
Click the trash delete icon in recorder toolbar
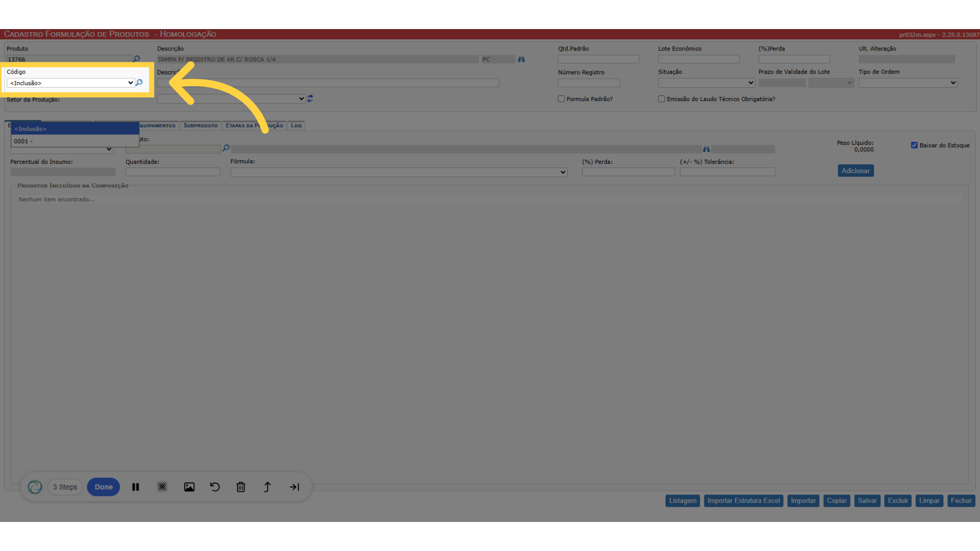[x=241, y=487]
